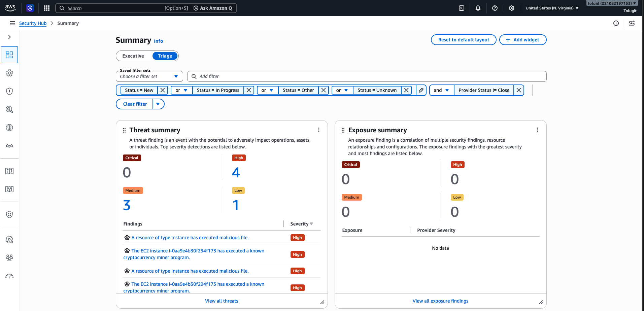Edit the status filter group with the pencil icon
The image size is (644, 311).
click(421, 90)
